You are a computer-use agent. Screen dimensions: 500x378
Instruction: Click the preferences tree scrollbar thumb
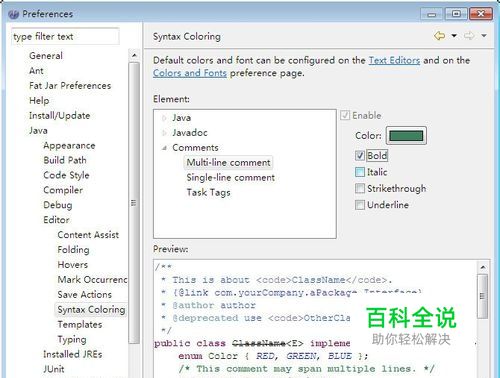coord(134,203)
